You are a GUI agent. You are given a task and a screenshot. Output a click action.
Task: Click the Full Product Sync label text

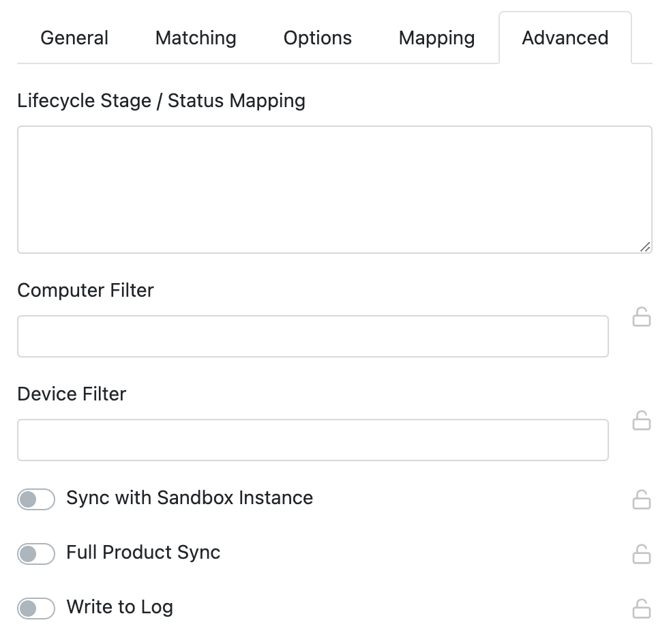[143, 553]
